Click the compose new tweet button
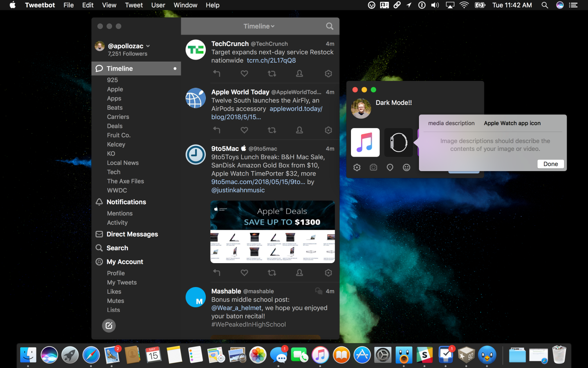This screenshot has width=588, height=368. click(109, 326)
